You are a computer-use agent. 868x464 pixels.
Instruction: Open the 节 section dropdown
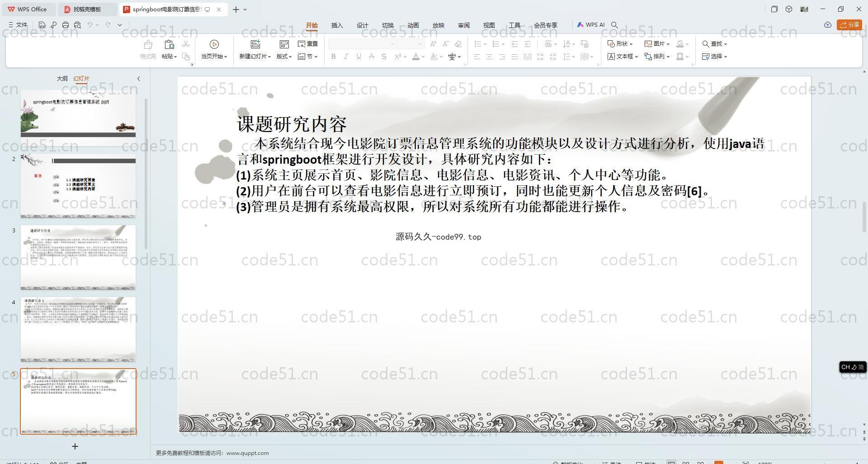click(x=308, y=57)
